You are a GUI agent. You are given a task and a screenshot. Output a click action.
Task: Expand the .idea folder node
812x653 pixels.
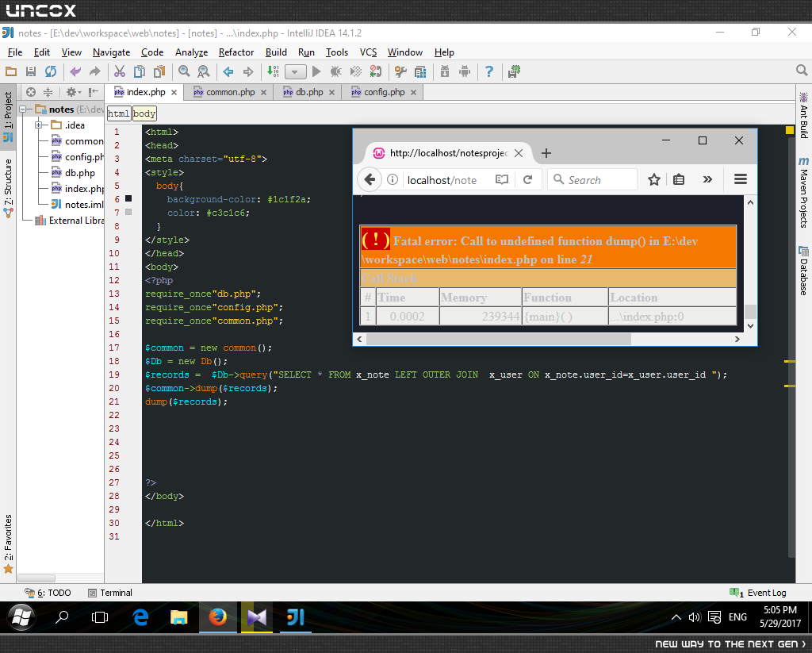pos(38,125)
